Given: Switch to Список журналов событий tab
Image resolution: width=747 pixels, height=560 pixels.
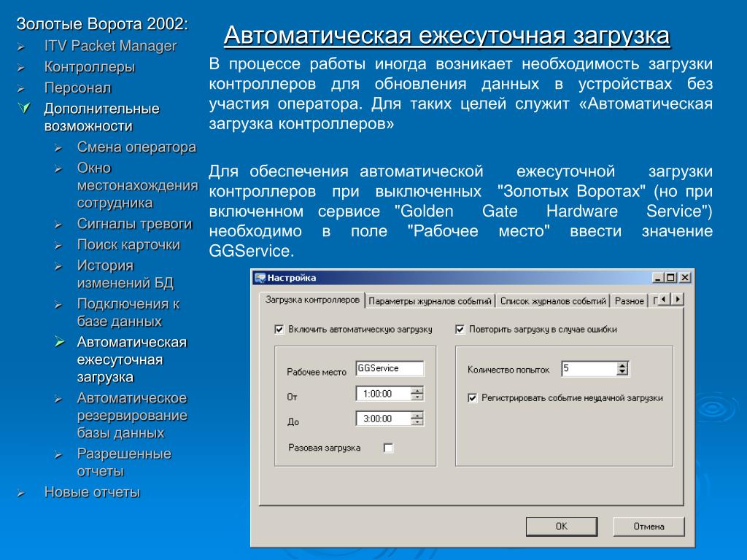Looking at the screenshot, I should pyautogui.click(x=553, y=301).
